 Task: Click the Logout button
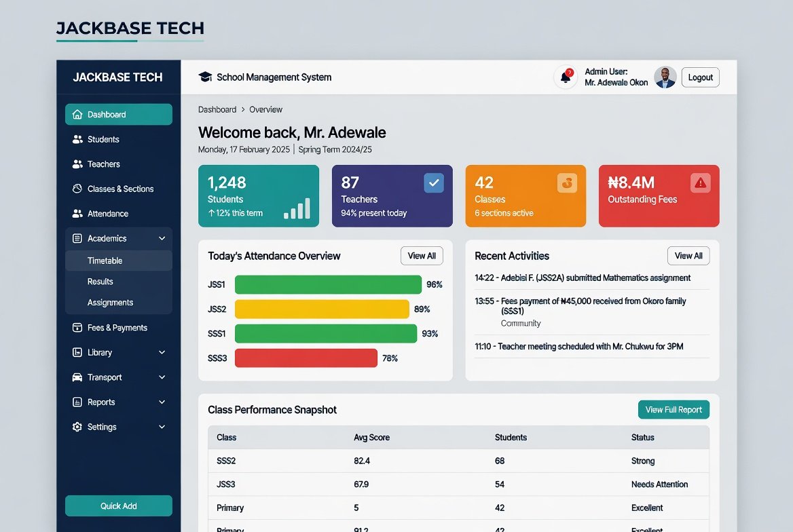tap(701, 77)
